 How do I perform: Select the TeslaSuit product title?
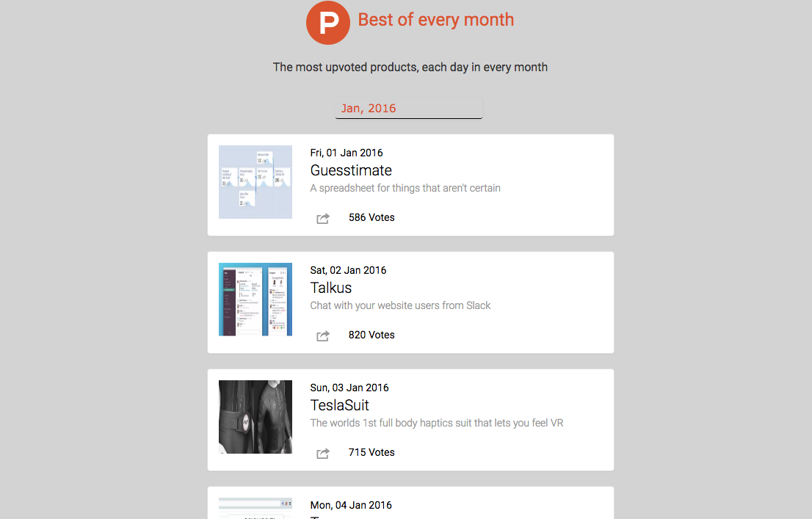339,404
